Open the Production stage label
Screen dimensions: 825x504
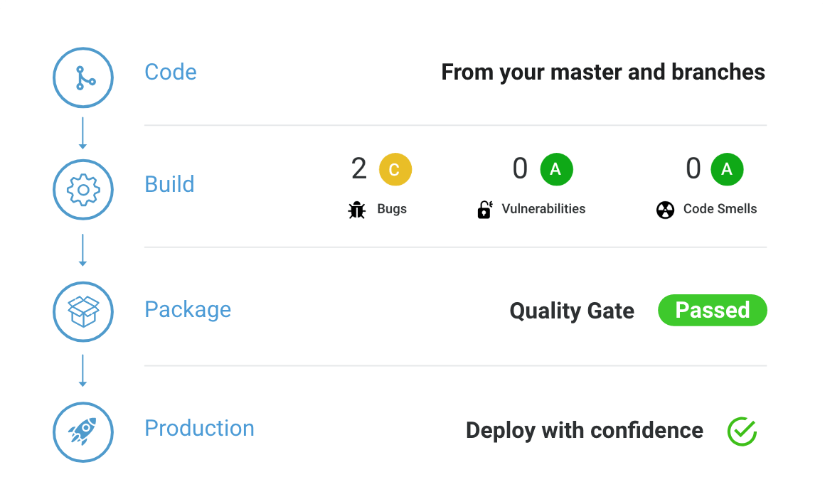pos(199,428)
